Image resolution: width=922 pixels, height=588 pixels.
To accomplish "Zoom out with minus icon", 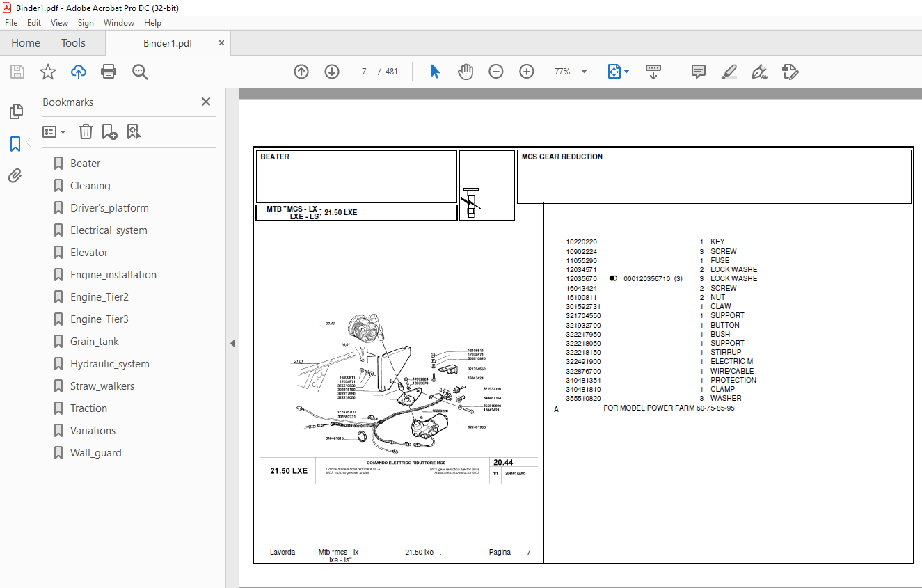I will click(x=496, y=72).
